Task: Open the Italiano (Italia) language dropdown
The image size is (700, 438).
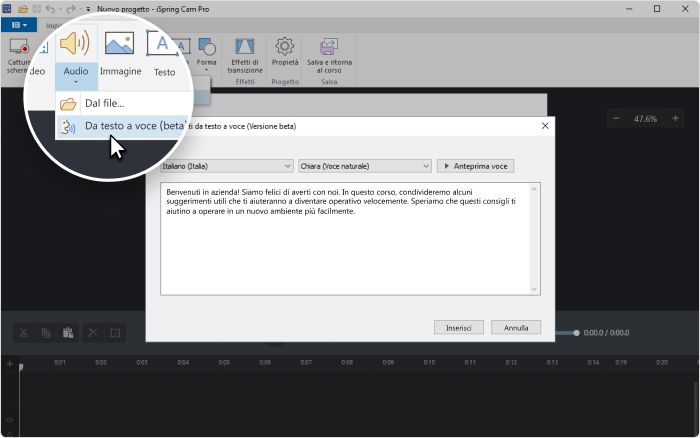Action: click(x=227, y=166)
